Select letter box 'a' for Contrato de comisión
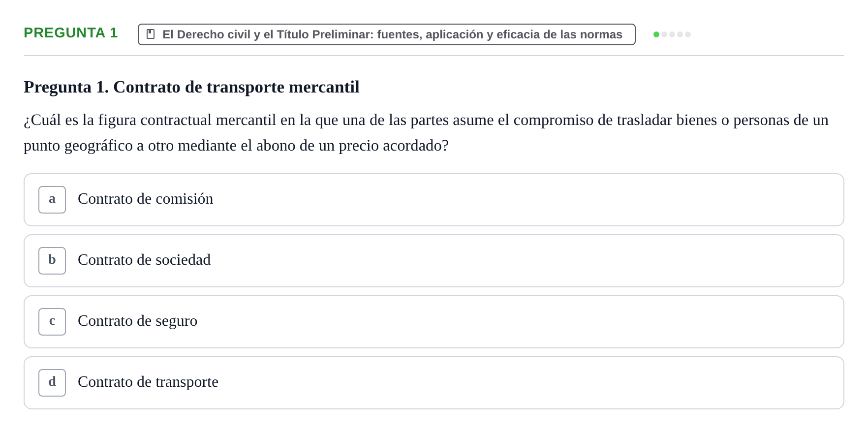This screenshot has height=433, width=868. (x=52, y=200)
